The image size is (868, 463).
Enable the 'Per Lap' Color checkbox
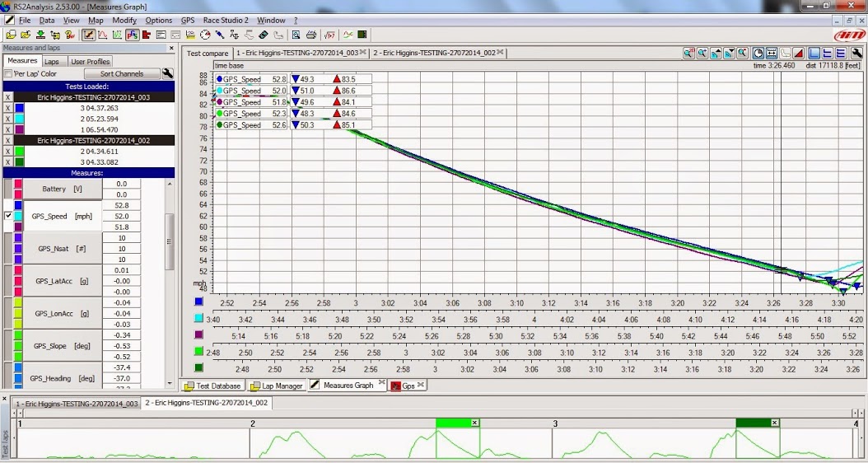coord(8,74)
